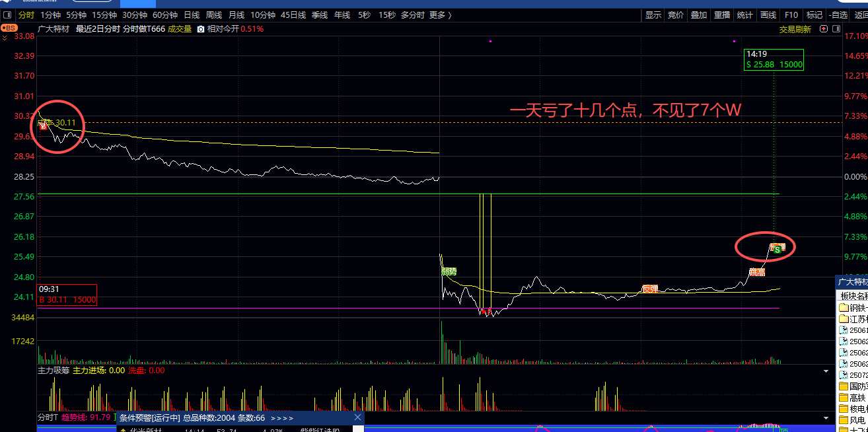Click the 竞价 toolbar button
Image resolution: width=868 pixels, height=432 pixels.
[676, 15]
